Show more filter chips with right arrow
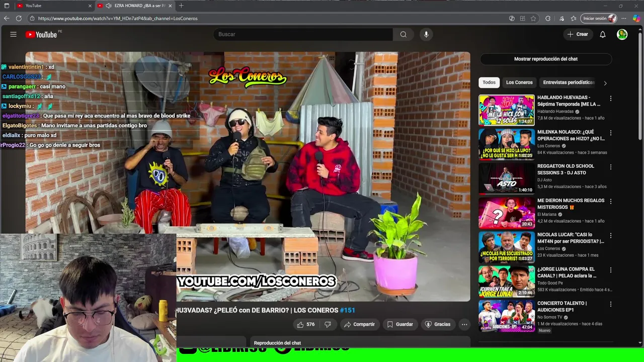The height and width of the screenshot is (362, 644). tap(605, 83)
